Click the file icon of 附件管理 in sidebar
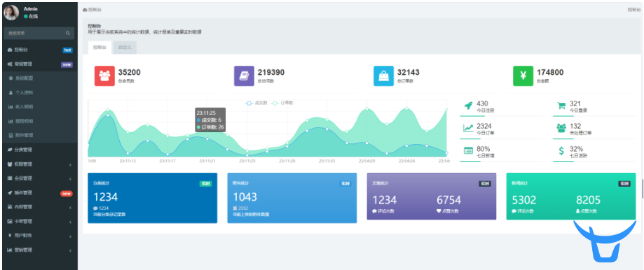This screenshot has height=270, width=644. [x=11, y=135]
